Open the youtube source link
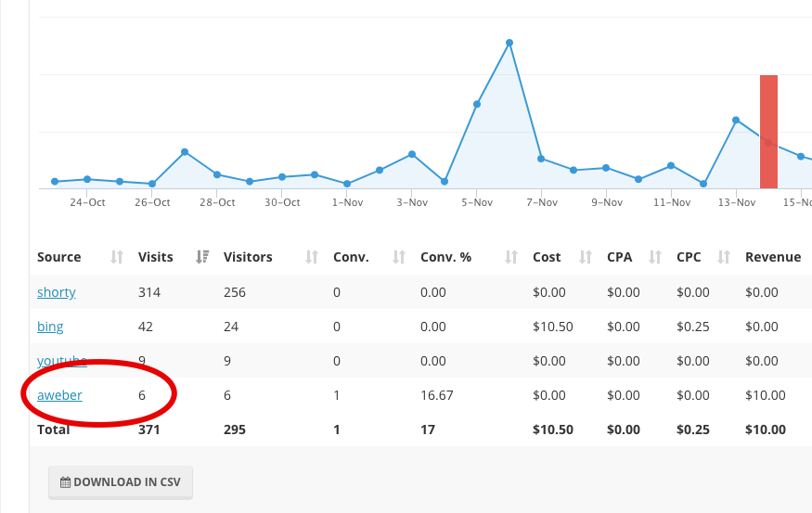The image size is (812, 513). coord(61,361)
